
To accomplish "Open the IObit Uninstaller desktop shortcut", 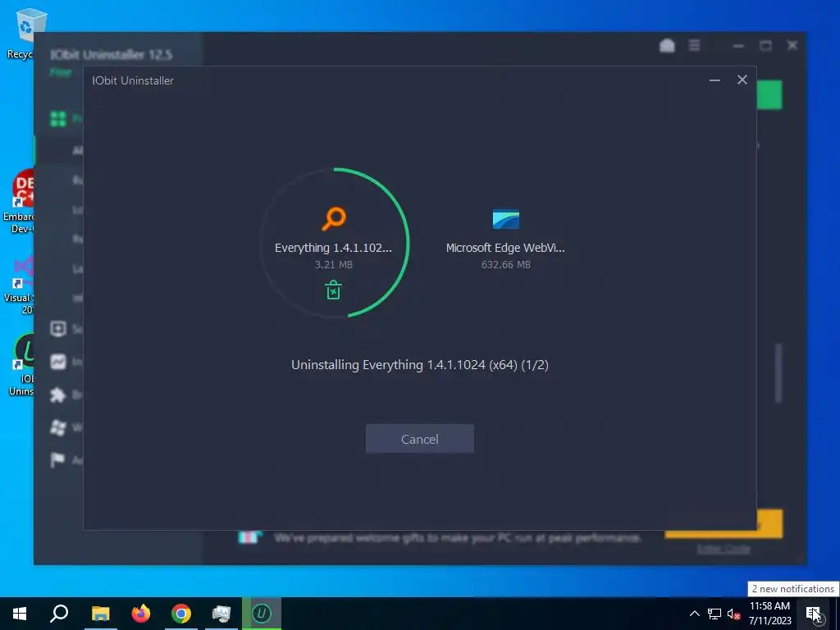I will pos(21,365).
